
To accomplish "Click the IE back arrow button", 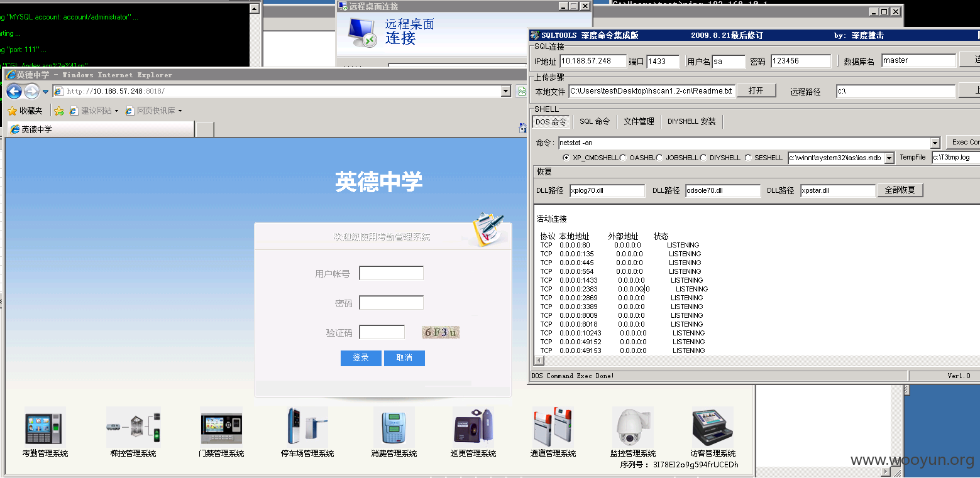I will [14, 92].
